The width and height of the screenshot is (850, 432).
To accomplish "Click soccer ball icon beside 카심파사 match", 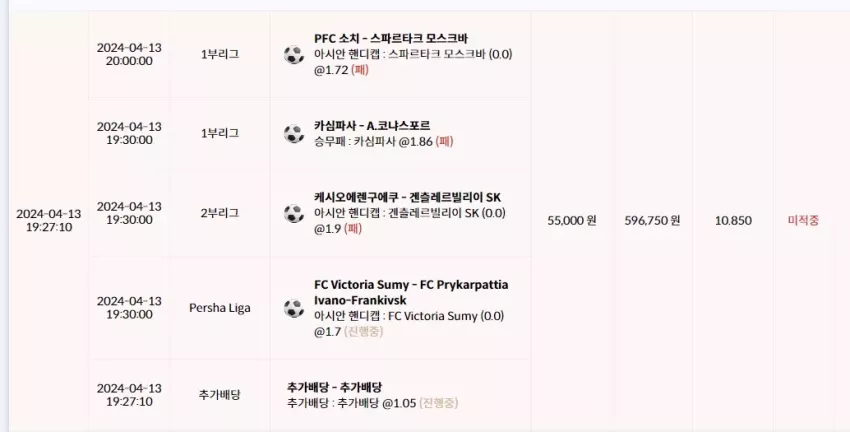I will pos(294,134).
